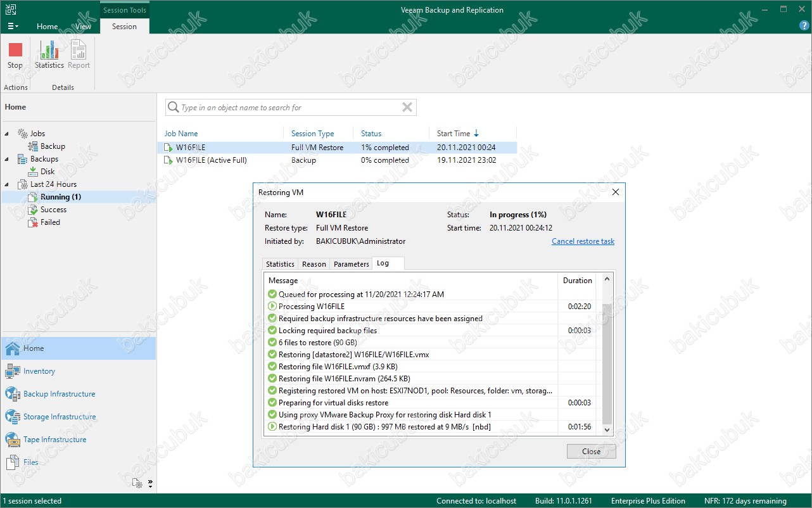Click Duration column header in log
Image resolution: width=812 pixels, height=508 pixels.
[x=577, y=281]
